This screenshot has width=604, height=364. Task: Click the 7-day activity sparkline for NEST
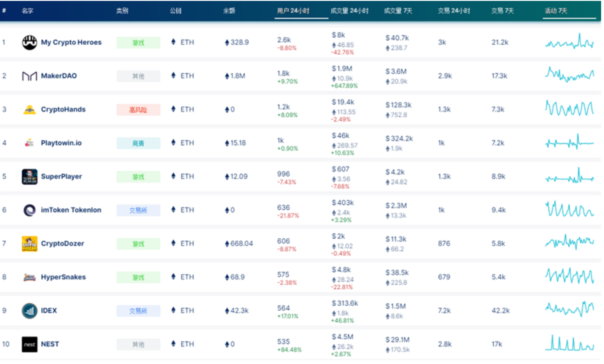point(570,343)
